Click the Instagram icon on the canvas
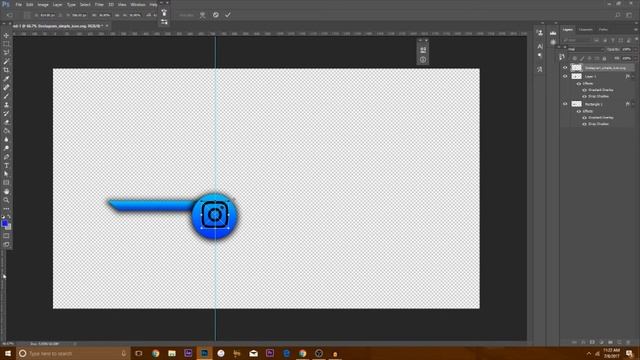The image size is (640, 360). 215,215
